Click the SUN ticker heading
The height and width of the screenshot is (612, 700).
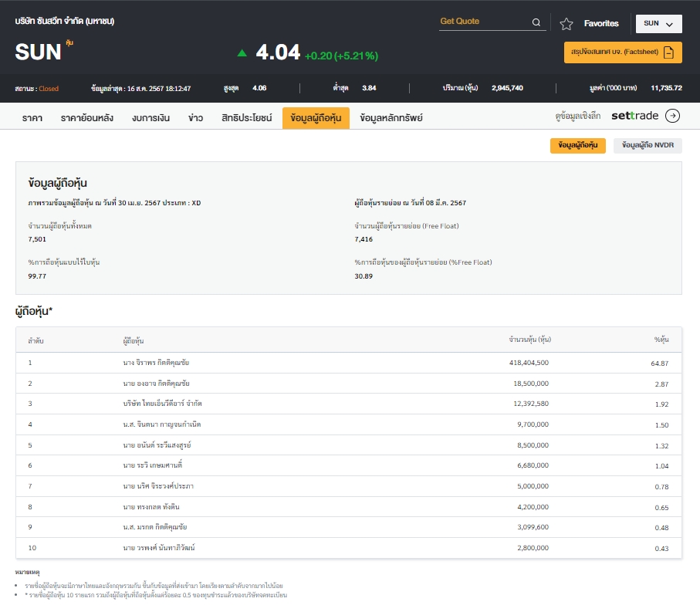coord(38,52)
